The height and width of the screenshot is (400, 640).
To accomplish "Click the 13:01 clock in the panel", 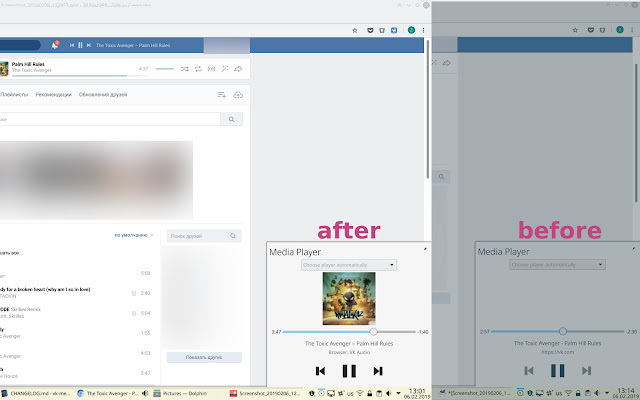I will [x=417, y=393].
